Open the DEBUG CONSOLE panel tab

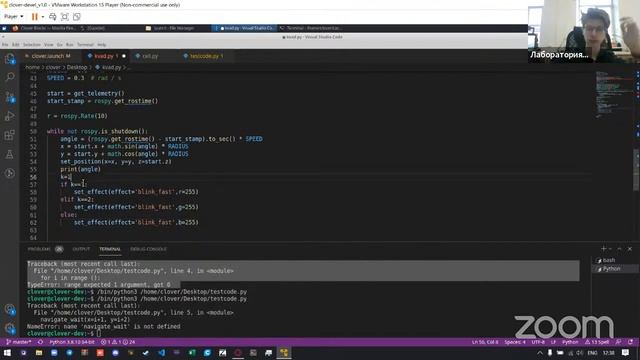pyautogui.click(x=149, y=249)
